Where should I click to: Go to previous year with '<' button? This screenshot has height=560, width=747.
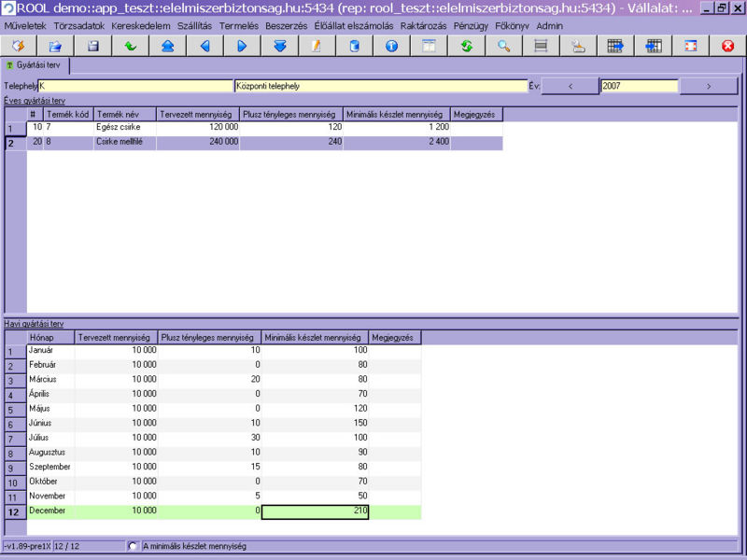[570, 86]
